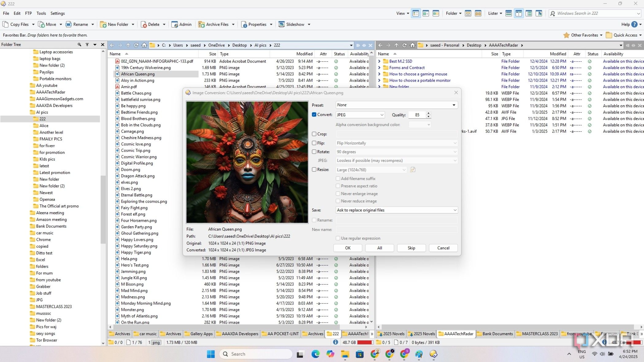Click the Help question mark icon

(x=634, y=25)
